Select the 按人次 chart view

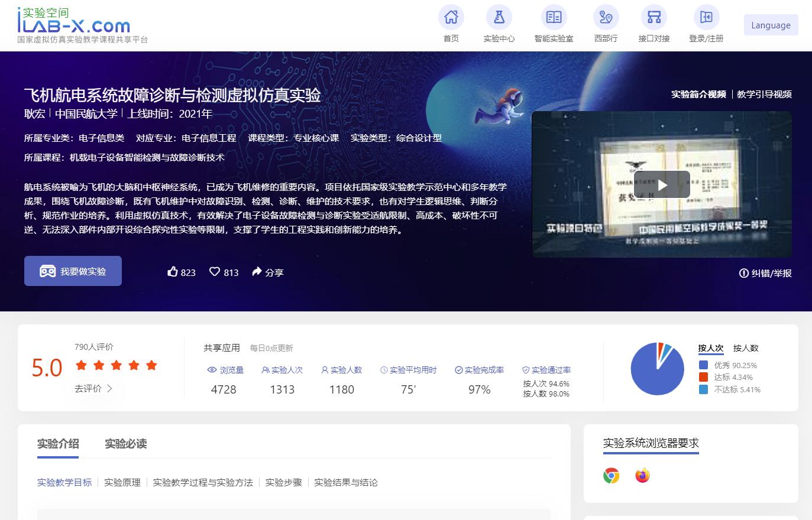click(710, 348)
